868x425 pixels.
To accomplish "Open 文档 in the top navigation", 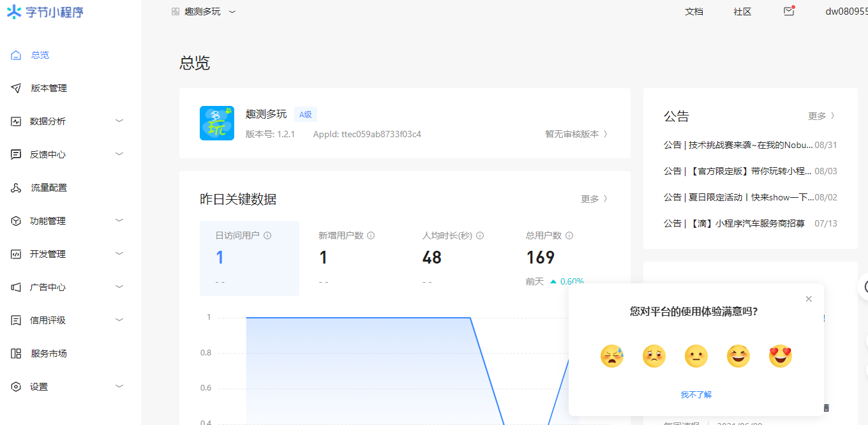I will tap(694, 11).
